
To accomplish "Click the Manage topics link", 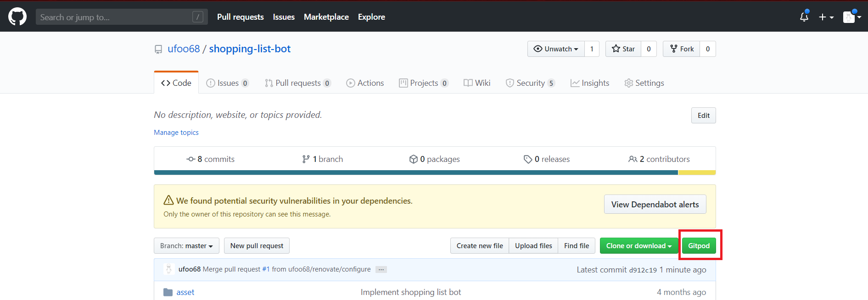I will coord(176,133).
